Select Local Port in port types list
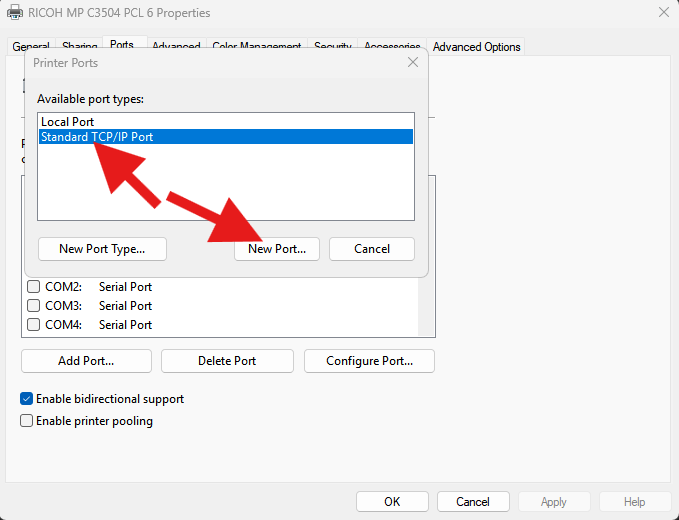 (x=226, y=122)
